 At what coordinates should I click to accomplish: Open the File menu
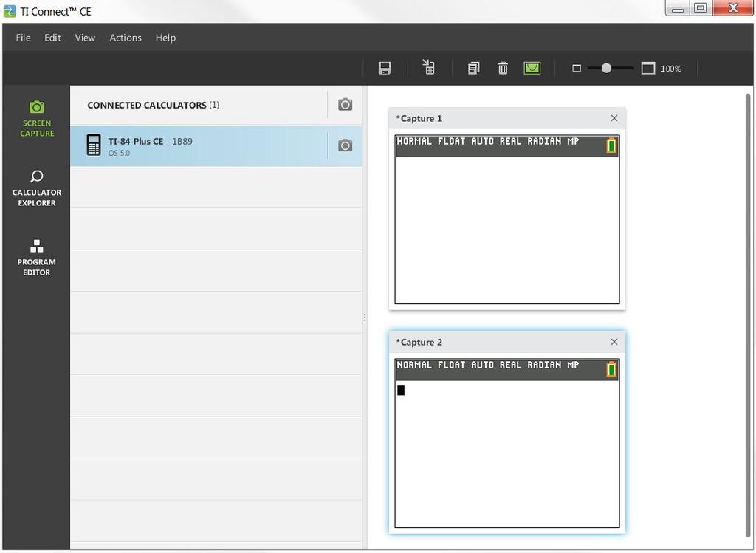(x=23, y=38)
